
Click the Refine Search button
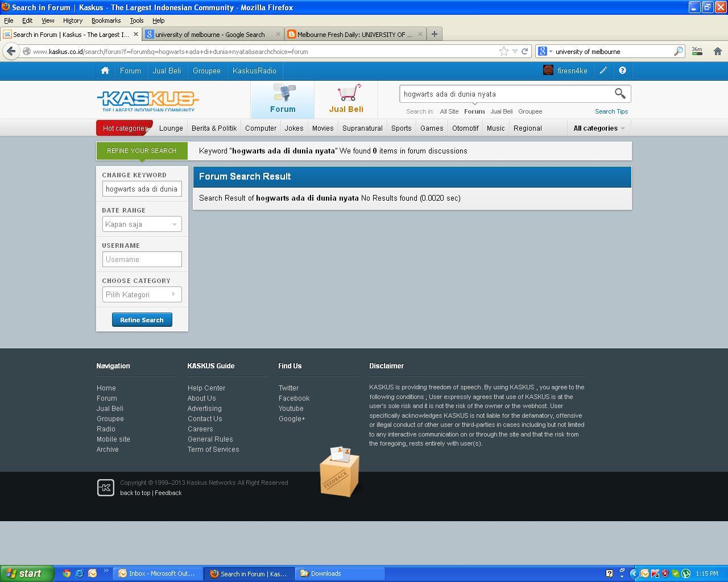coord(142,320)
